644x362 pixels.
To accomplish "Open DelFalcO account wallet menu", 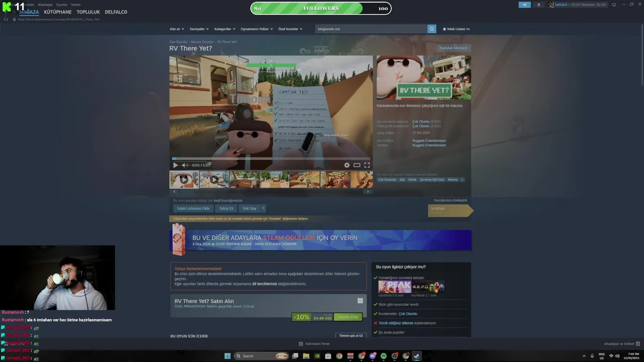I will click(x=578, y=5).
